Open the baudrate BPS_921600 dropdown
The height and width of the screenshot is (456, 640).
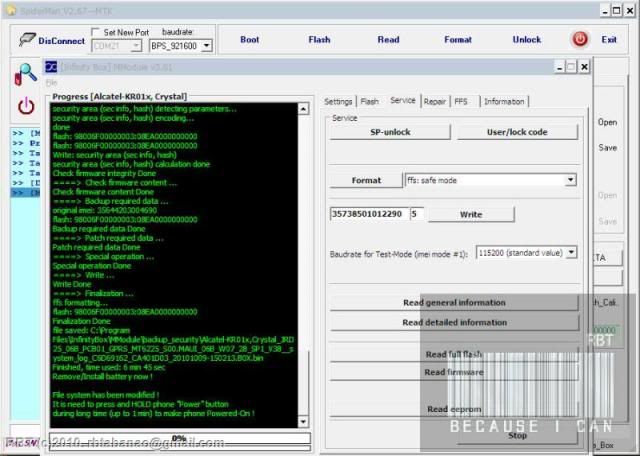tap(206, 46)
